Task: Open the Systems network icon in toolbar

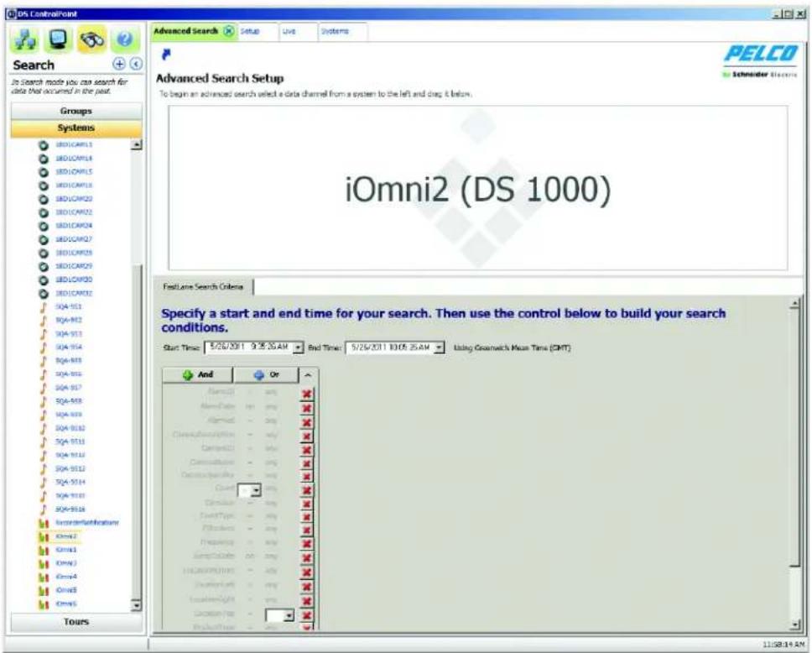Action: point(25,39)
